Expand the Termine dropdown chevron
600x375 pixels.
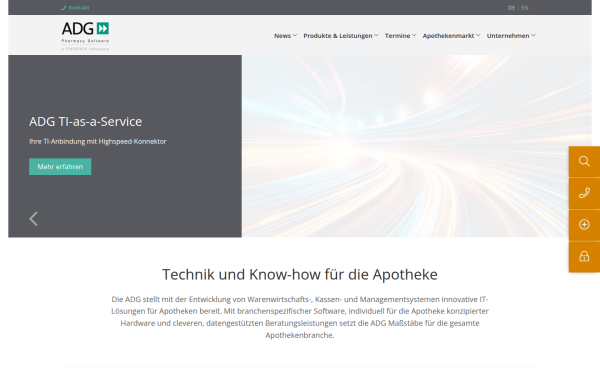coord(414,35)
